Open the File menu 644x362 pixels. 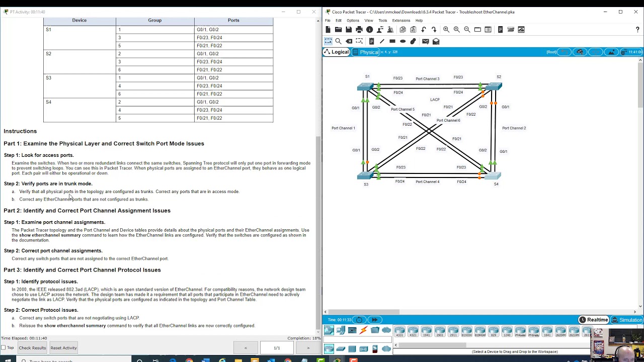328,21
